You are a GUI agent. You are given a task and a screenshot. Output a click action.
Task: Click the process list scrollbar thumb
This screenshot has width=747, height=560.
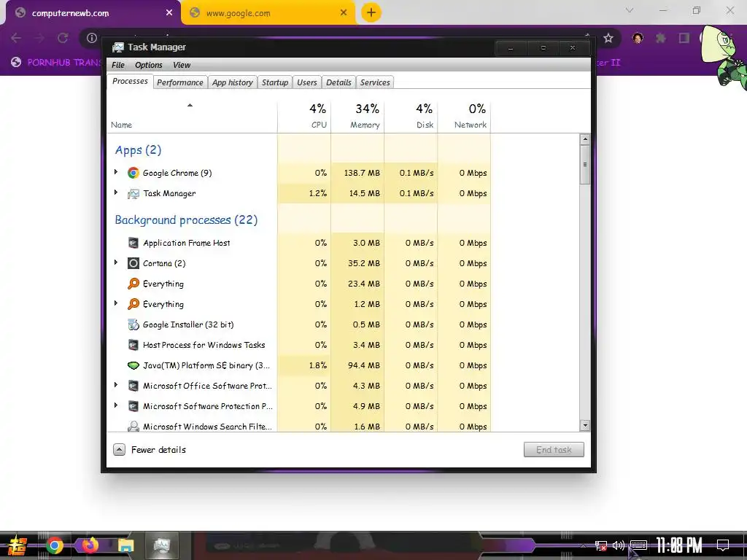(x=585, y=165)
